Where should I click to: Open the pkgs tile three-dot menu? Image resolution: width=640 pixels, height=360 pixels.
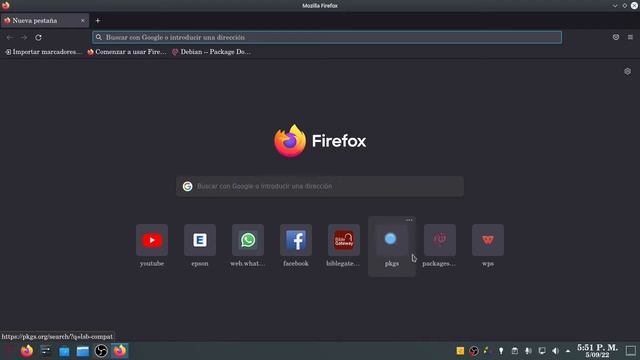(x=409, y=220)
